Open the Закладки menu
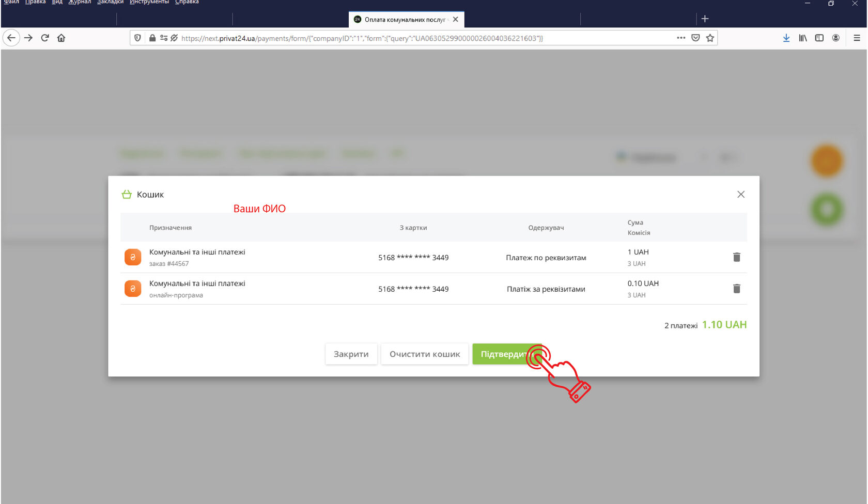868x504 pixels. 110,2
